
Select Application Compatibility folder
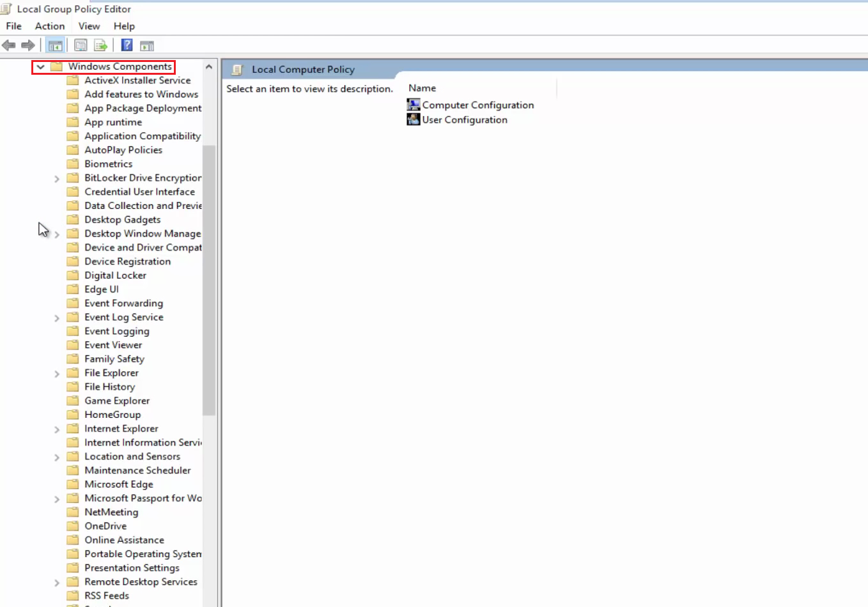pos(143,136)
